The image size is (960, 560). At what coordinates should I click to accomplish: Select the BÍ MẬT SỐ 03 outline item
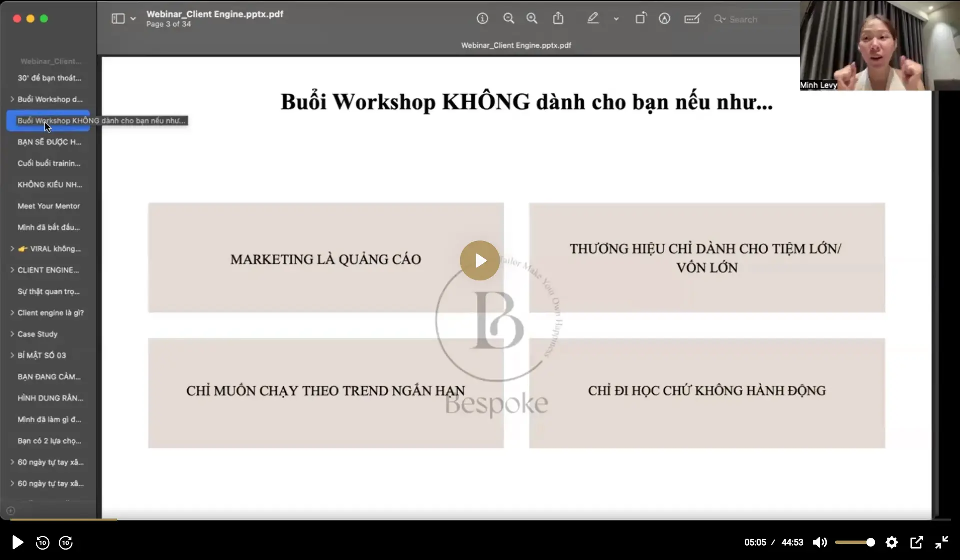pyautogui.click(x=42, y=355)
